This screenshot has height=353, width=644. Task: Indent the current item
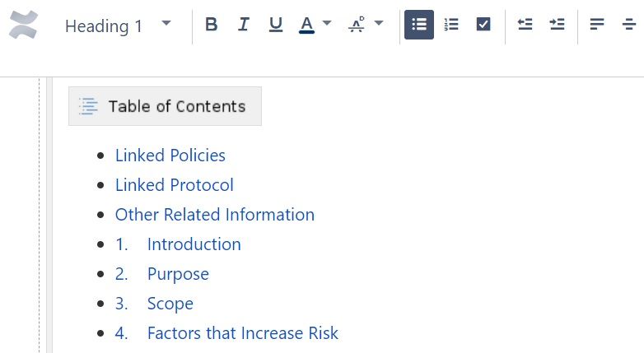point(558,25)
